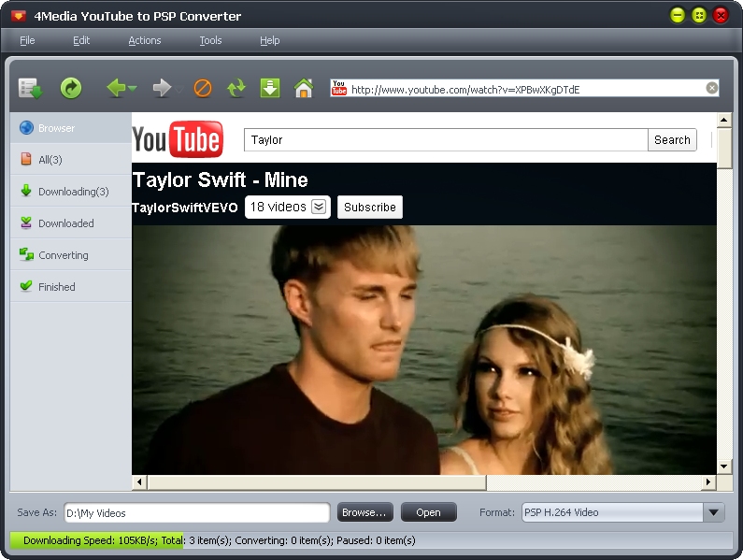
Task: Stop page loading with orange icon
Action: tap(203, 88)
